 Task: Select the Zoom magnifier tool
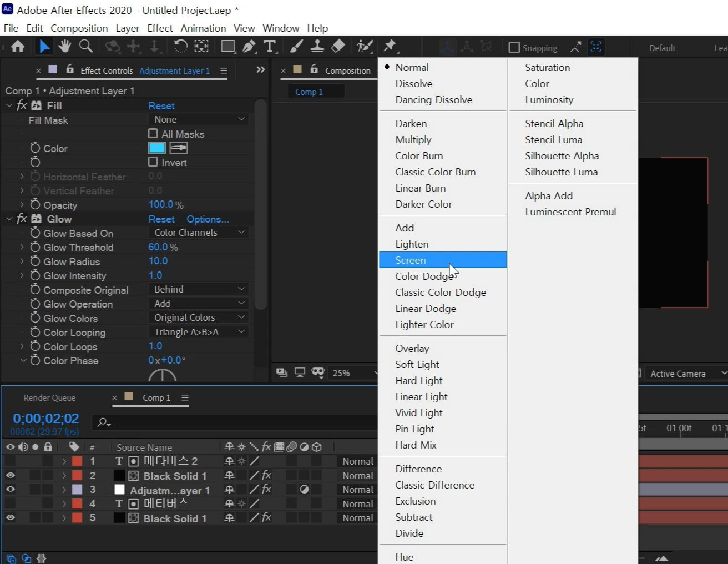85,46
